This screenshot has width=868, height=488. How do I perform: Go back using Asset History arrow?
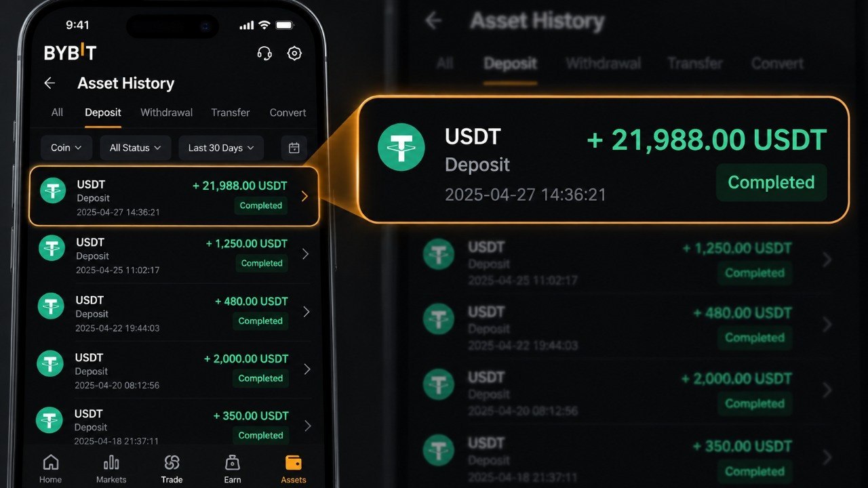[50, 83]
